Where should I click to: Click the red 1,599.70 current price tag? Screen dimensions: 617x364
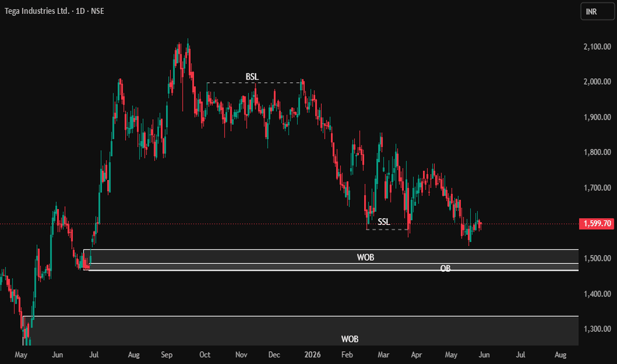(x=596, y=224)
